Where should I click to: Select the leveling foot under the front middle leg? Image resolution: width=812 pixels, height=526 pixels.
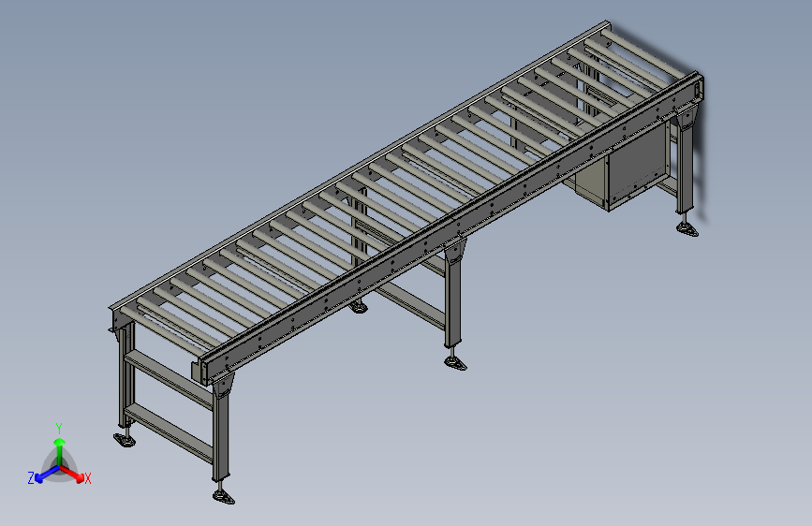(455, 361)
